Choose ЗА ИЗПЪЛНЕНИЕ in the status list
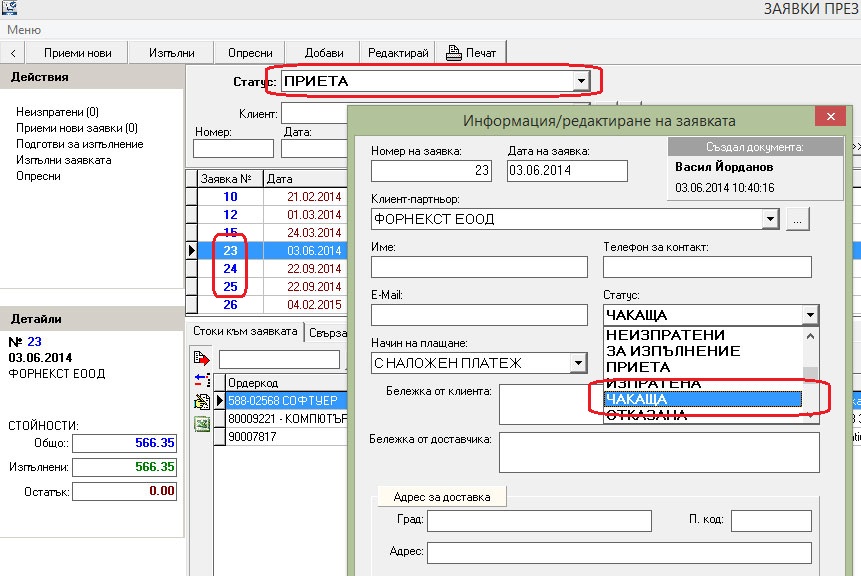Screen dimensions: 861x576 coord(703,351)
